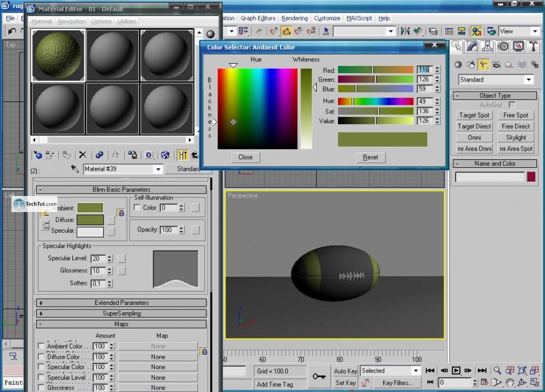The image size is (545, 392).
Task: Click the Mirror tool icon
Action: 405,32
